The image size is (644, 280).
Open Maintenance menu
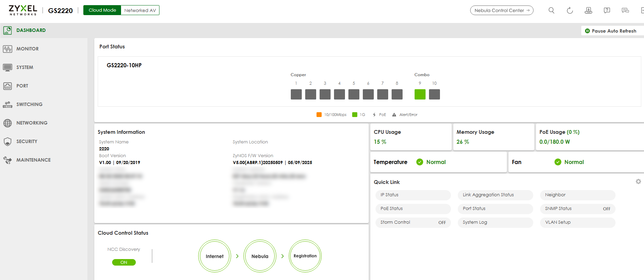click(x=34, y=160)
